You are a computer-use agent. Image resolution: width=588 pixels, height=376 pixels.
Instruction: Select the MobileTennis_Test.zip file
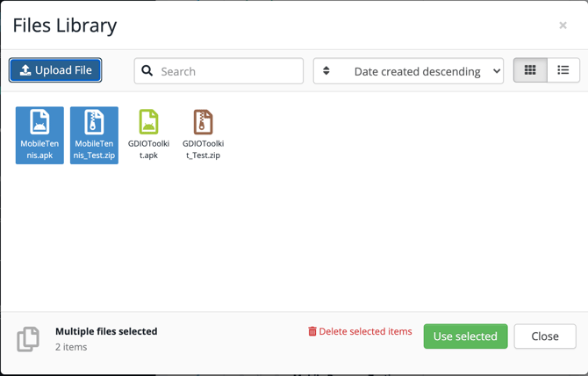click(94, 135)
